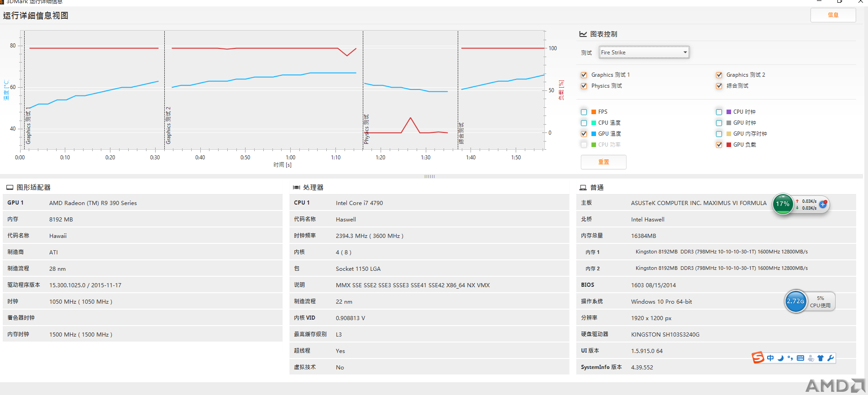
Task: Click the Graphics 测试 2 timeline marker
Action: pyautogui.click(x=168, y=126)
